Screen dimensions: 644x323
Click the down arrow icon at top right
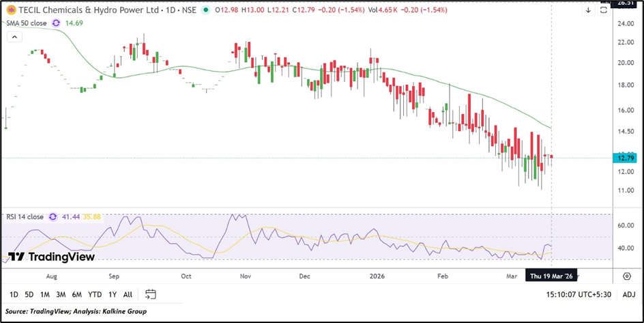coord(588,10)
